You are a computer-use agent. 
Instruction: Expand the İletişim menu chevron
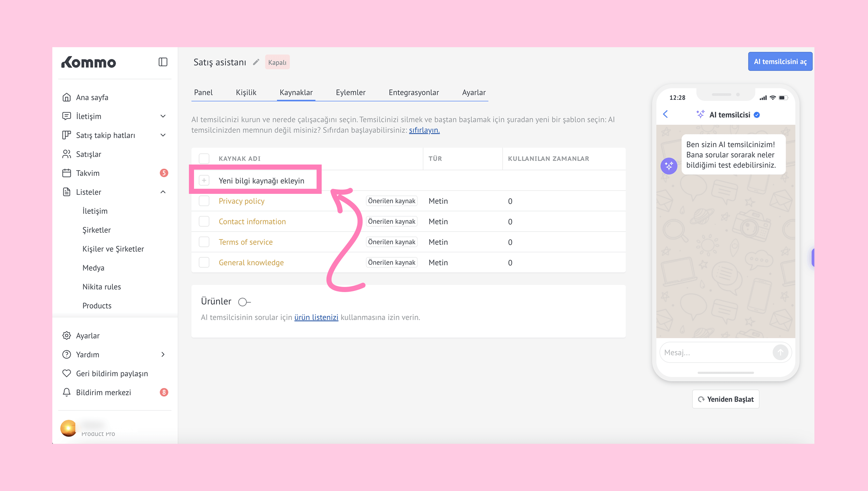click(163, 116)
